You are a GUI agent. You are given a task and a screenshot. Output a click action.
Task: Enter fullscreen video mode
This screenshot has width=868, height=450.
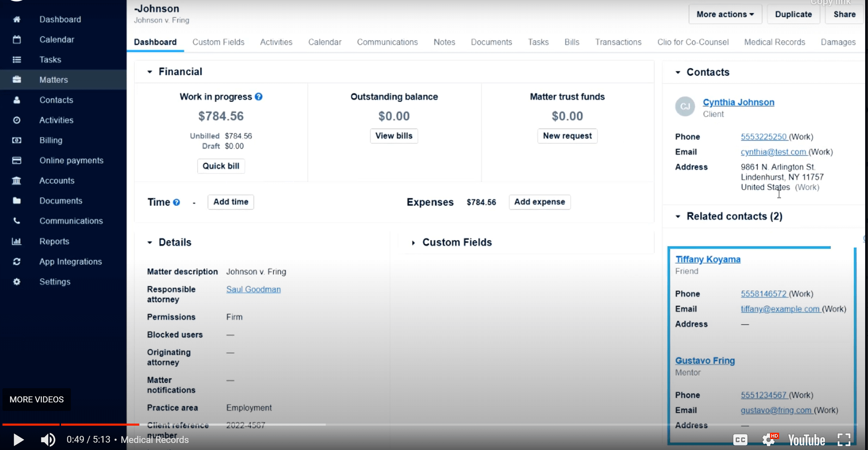point(844,440)
